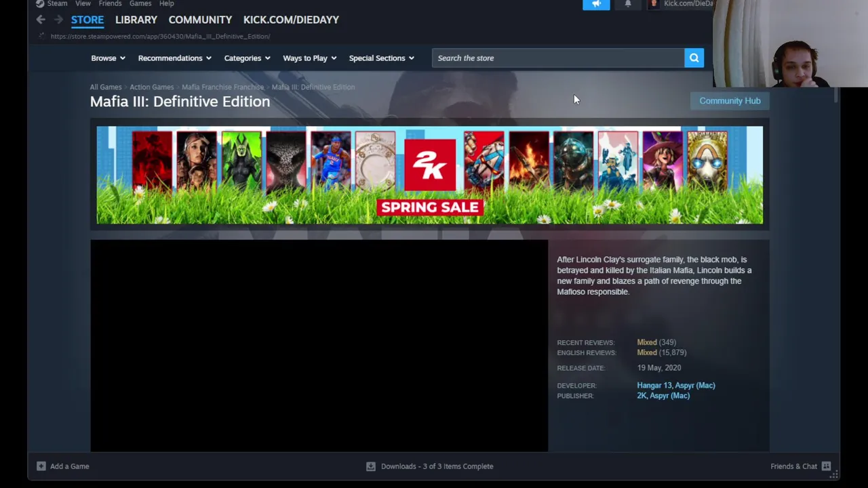Click the 19 May, 2020 release date
Screen dimensions: 868x488
click(658, 368)
